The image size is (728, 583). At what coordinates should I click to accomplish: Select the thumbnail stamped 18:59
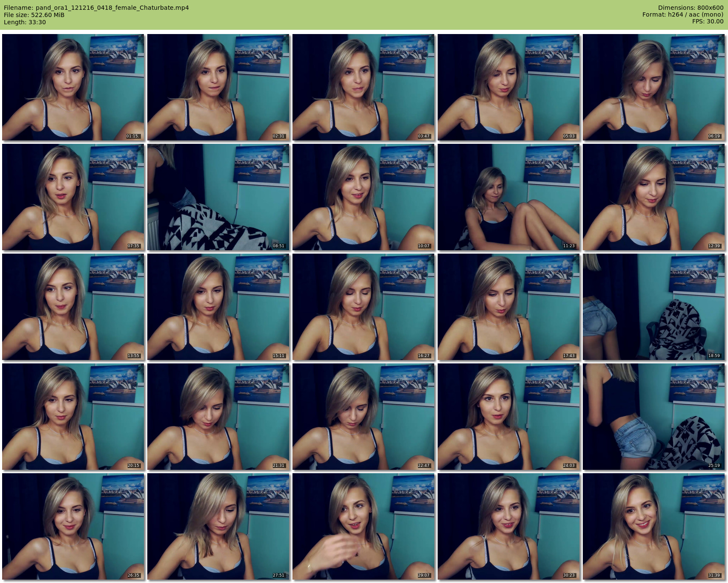tap(654, 307)
